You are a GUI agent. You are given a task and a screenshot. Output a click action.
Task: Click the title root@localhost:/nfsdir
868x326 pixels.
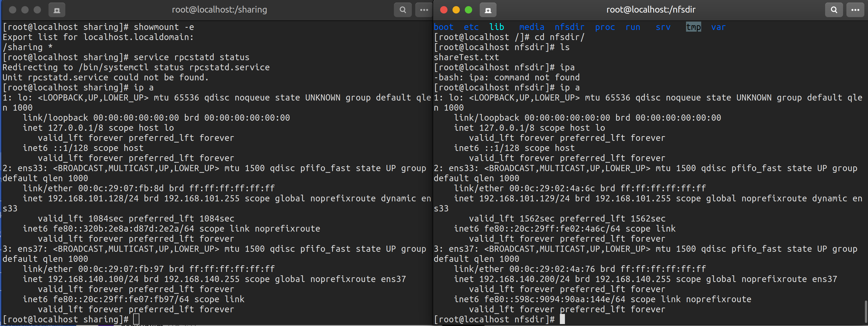[x=651, y=10]
